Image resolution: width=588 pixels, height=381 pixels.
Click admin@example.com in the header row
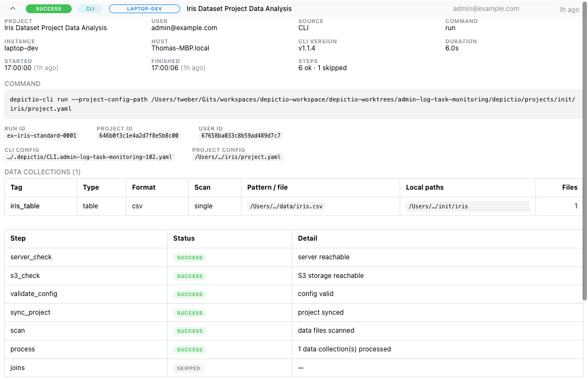(x=486, y=9)
